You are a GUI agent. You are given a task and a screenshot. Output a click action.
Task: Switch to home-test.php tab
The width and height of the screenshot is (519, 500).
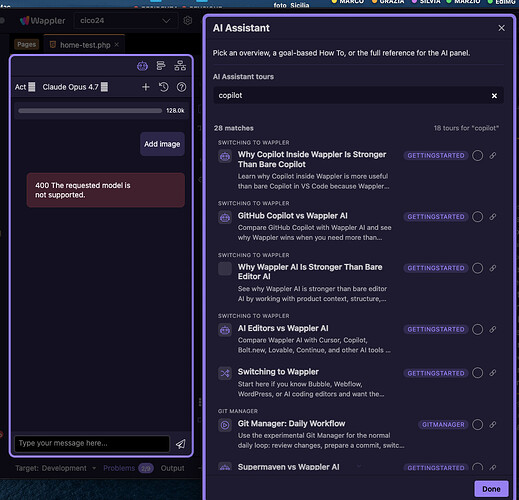coord(85,45)
